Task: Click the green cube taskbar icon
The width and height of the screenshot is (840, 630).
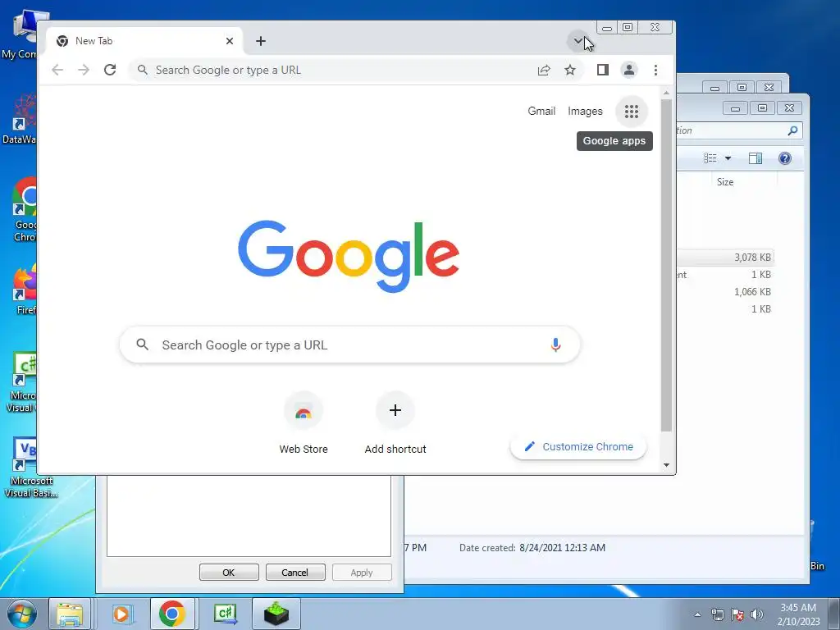Action: [276, 614]
